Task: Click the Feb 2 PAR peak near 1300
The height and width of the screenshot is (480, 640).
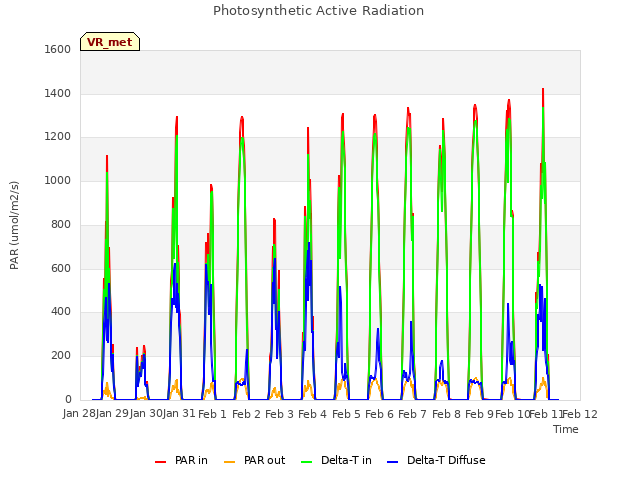Action: [242, 118]
